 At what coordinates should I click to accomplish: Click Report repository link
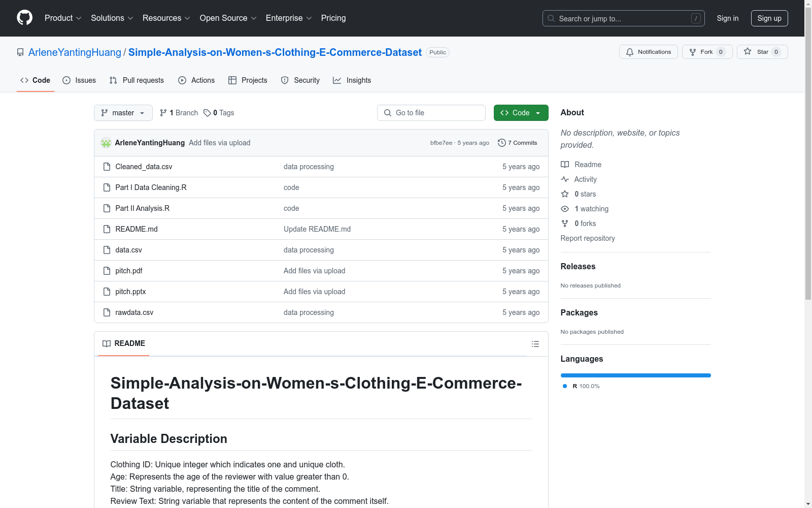[588, 238]
